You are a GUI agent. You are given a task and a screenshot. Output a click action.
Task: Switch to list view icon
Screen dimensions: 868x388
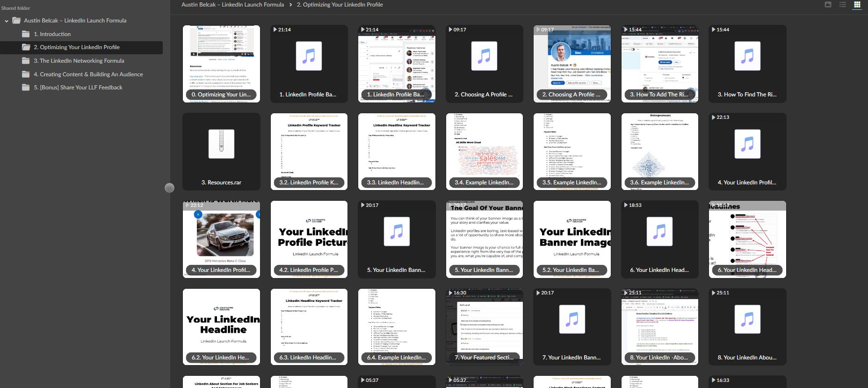[843, 5]
